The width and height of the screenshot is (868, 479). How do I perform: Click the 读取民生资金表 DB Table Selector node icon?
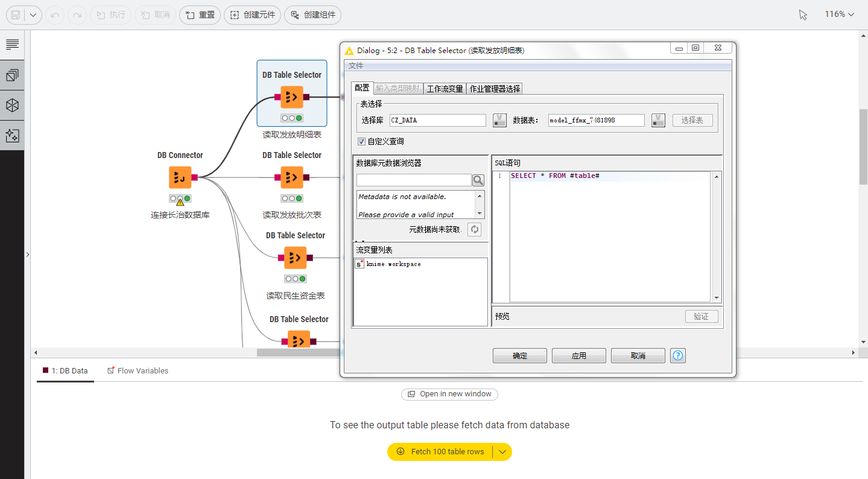(x=296, y=258)
